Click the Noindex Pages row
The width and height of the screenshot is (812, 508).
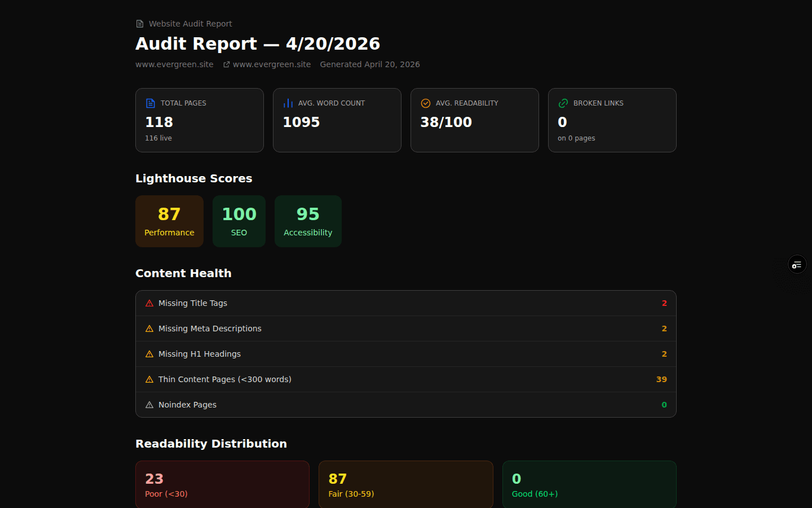click(406, 405)
